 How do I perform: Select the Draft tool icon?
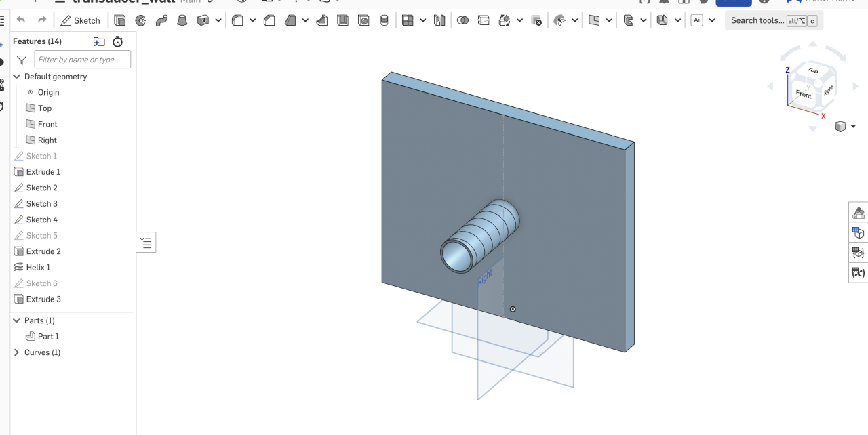(290, 20)
